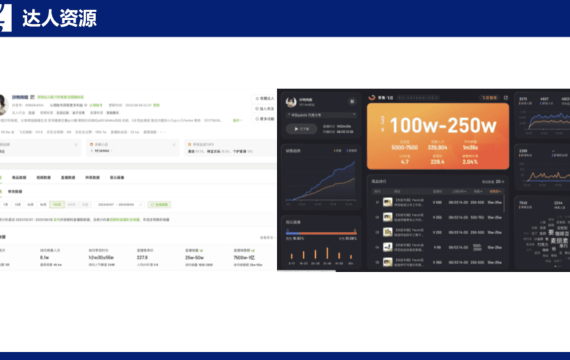Open the product thumbnail in row 04
This screenshot has height=360, width=570.
pos(388,247)
